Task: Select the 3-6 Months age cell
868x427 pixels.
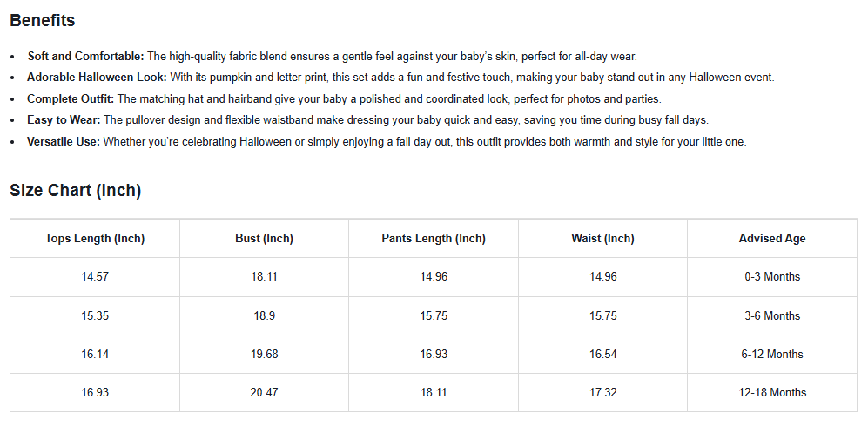Action: click(x=772, y=315)
